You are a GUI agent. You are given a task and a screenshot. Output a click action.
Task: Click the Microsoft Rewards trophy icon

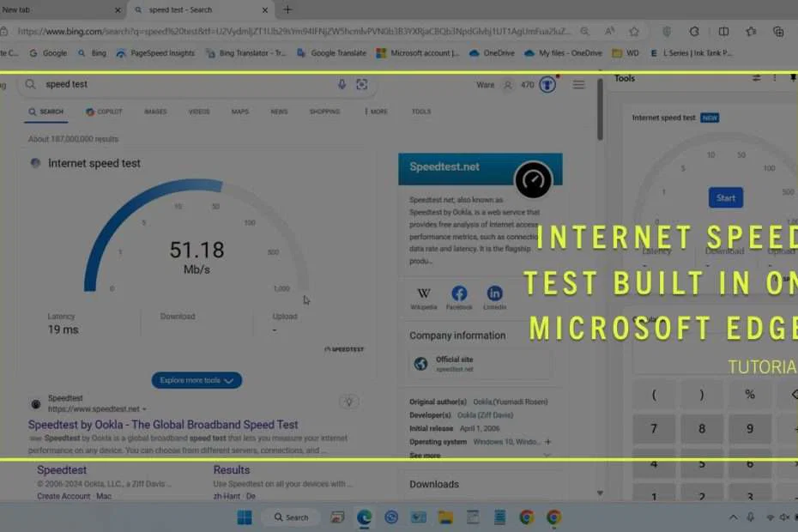coord(547,85)
